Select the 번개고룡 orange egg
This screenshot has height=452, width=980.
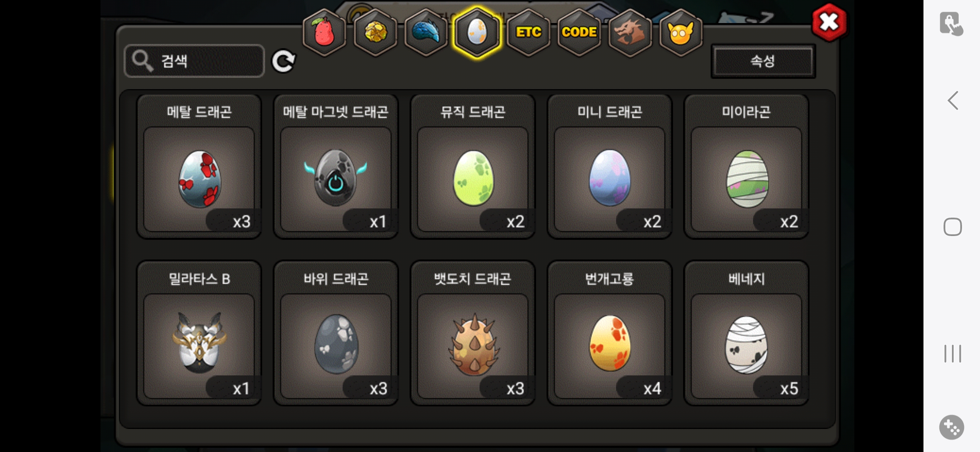click(x=610, y=333)
